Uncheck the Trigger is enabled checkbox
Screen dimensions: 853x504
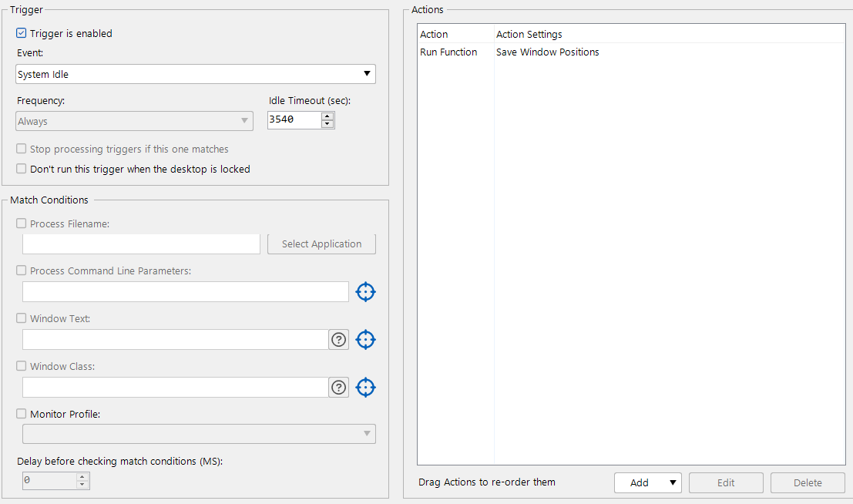pos(22,34)
